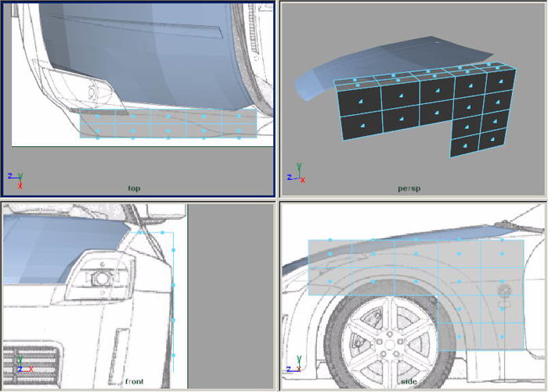Click the axis indicator in persp viewport

[x=297, y=174]
